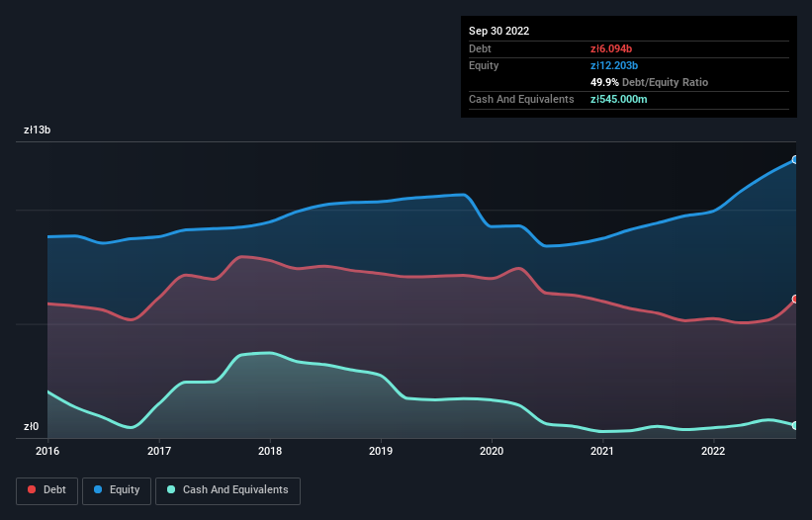Select the 2017 x-axis label
Screen dimensions: 812x520
(159, 451)
